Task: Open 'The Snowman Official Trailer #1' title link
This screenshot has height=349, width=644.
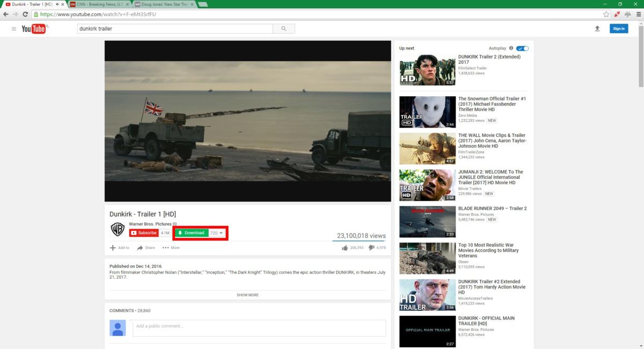Action: 492,104
